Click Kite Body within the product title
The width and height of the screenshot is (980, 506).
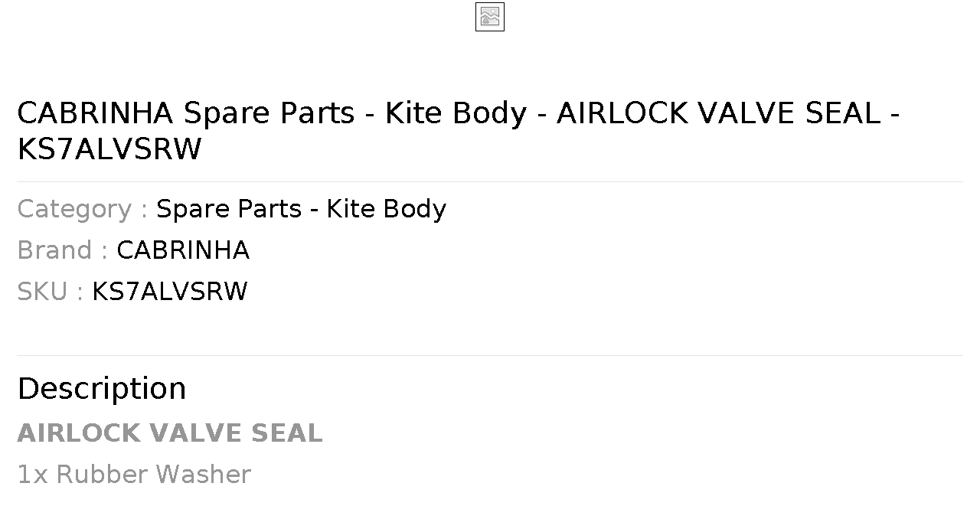point(456,113)
